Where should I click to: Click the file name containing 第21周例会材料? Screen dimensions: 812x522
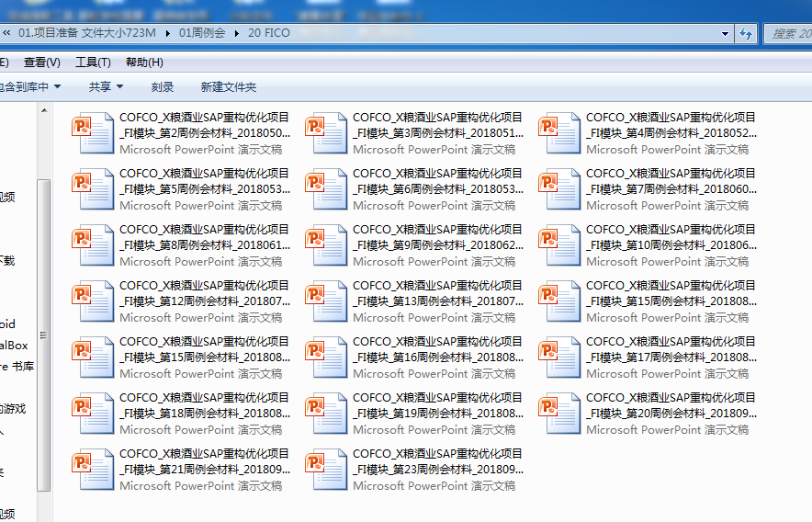coord(205,461)
